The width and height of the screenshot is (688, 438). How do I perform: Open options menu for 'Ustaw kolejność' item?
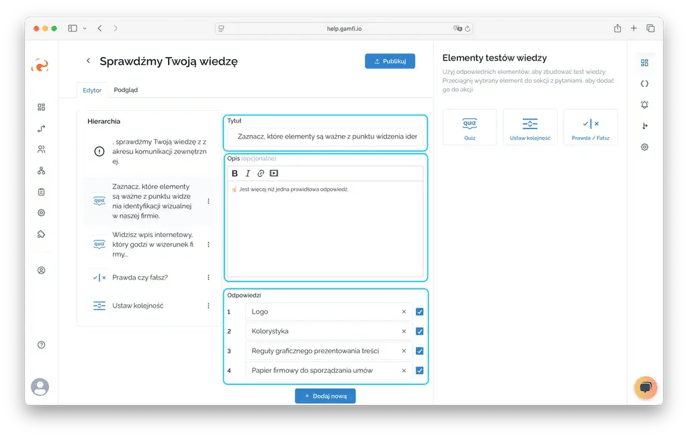point(208,306)
